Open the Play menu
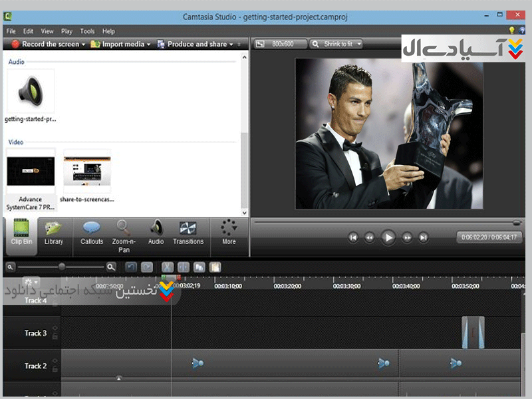This screenshot has width=532, height=399. [x=66, y=31]
